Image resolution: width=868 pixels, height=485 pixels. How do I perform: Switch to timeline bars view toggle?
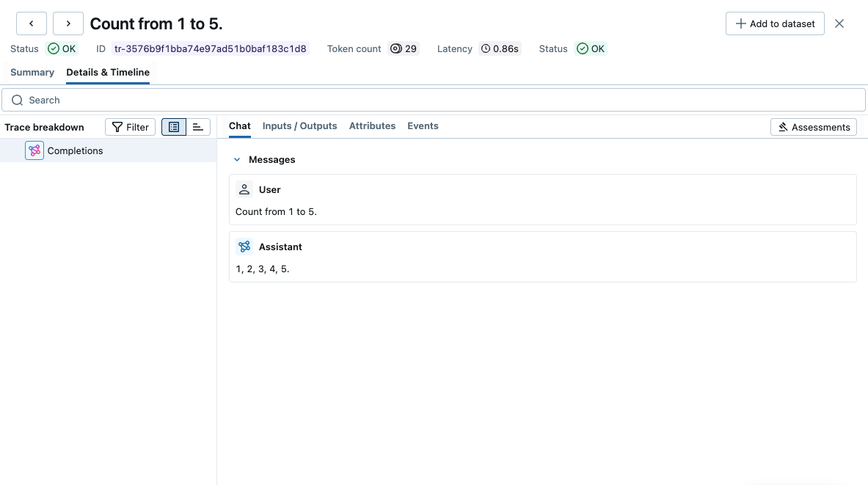pos(198,127)
